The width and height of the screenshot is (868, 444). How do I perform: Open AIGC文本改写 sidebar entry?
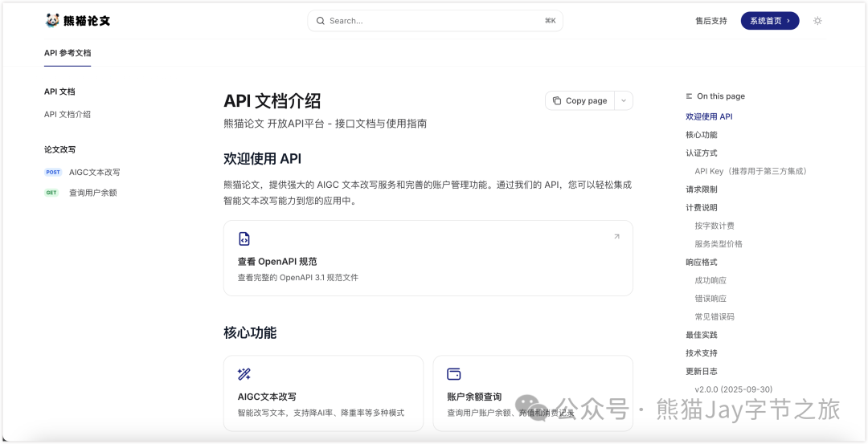[95, 173]
